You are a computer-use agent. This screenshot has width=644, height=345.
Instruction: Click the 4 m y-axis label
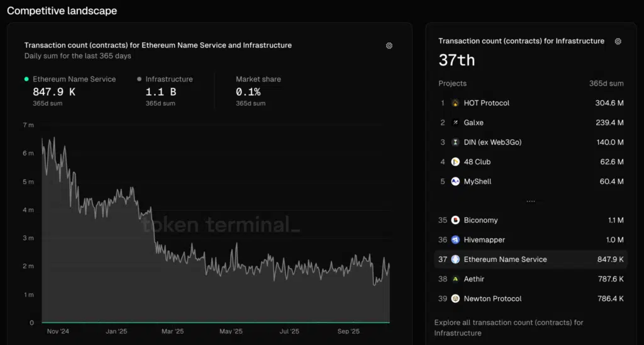click(28, 210)
